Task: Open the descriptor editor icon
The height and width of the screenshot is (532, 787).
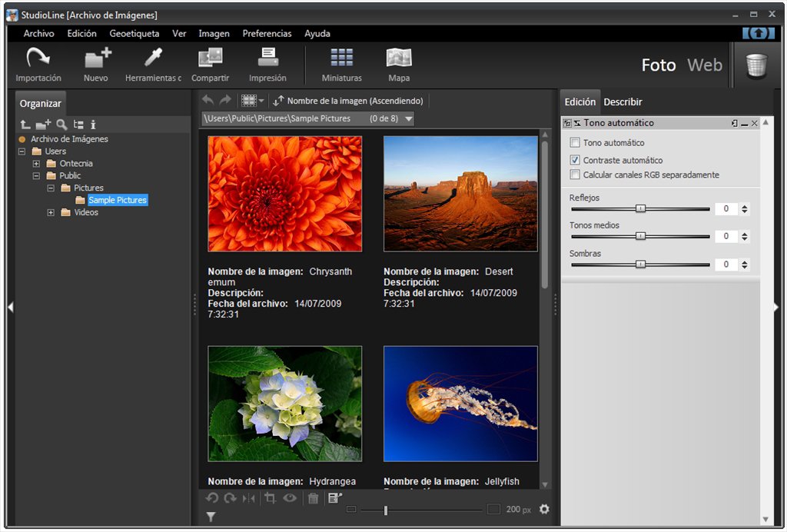Action: click(x=335, y=498)
